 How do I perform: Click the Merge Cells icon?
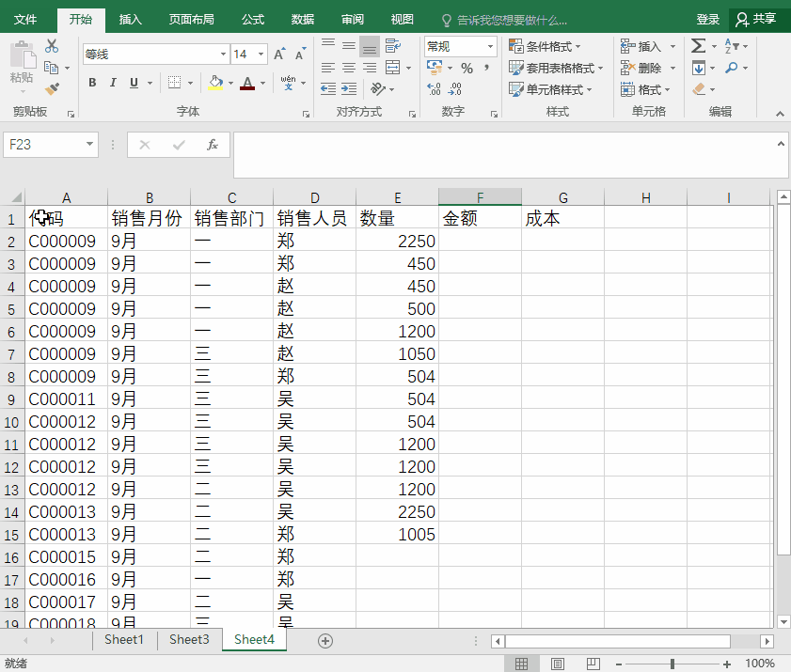[392, 67]
